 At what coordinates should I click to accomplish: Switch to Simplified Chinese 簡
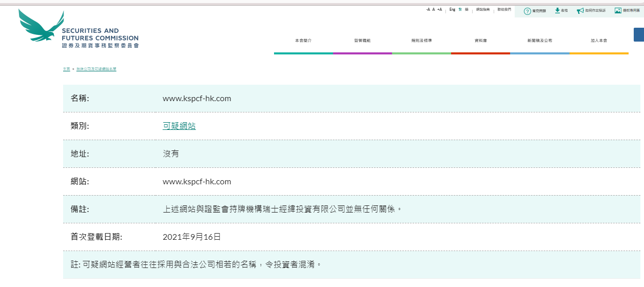pos(466,10)
